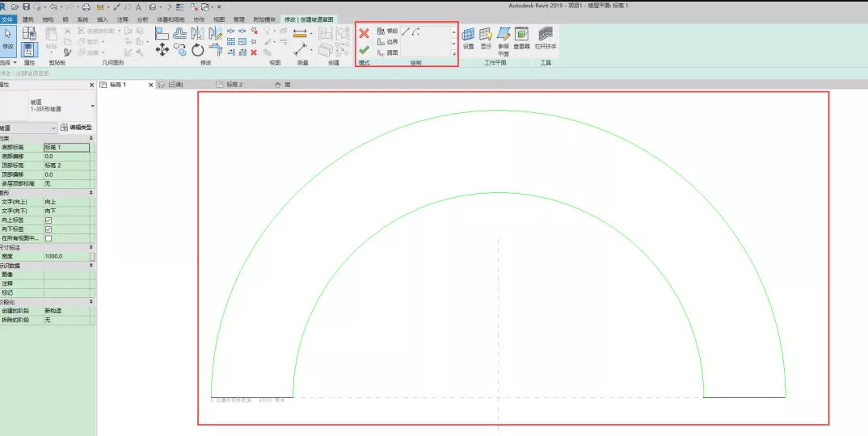Image resolution: width=868 pixels, height=436 pixels.
Task: Click the Undo arrow in quick access toolbar
Action: [52, 6]
